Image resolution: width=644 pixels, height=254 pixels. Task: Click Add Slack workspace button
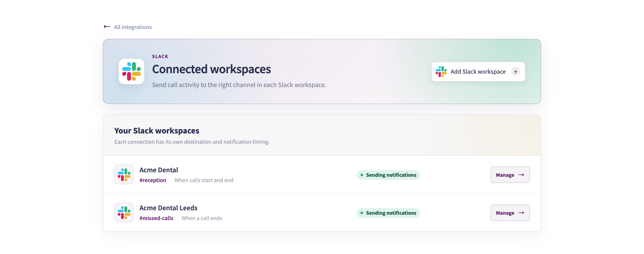point(478,72)
